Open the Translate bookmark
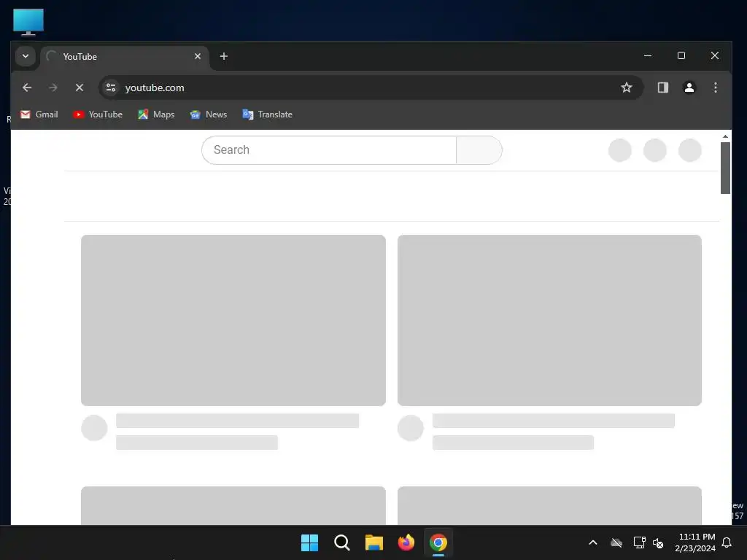The image size is (747, 560). click(x=267, y=114)
